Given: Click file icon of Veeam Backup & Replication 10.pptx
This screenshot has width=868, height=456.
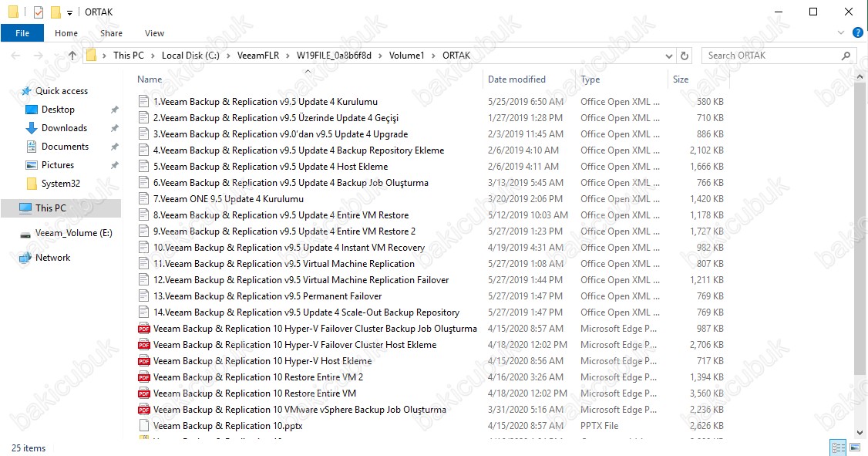Looking at the screenshot, I should [x=144, y=426].
